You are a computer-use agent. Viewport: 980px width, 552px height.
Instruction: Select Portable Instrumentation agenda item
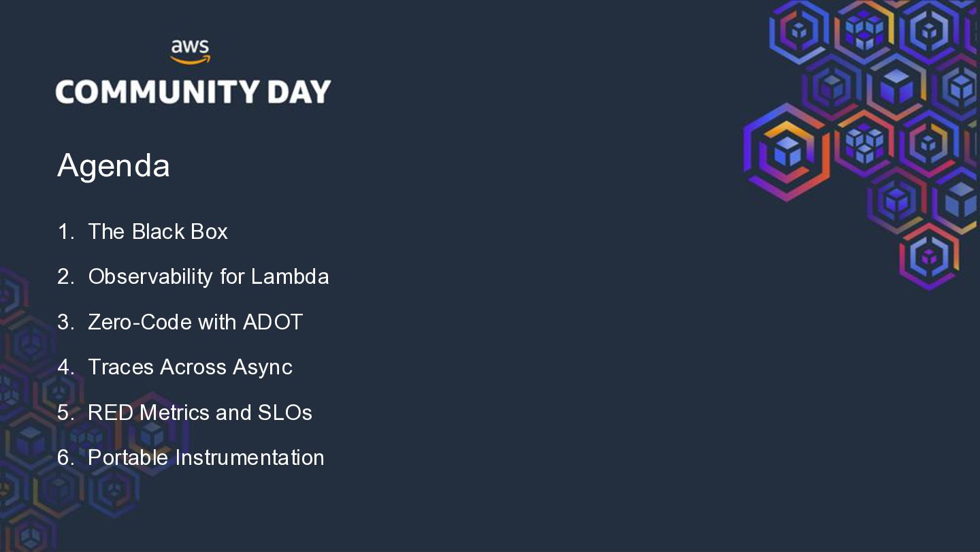206,457
